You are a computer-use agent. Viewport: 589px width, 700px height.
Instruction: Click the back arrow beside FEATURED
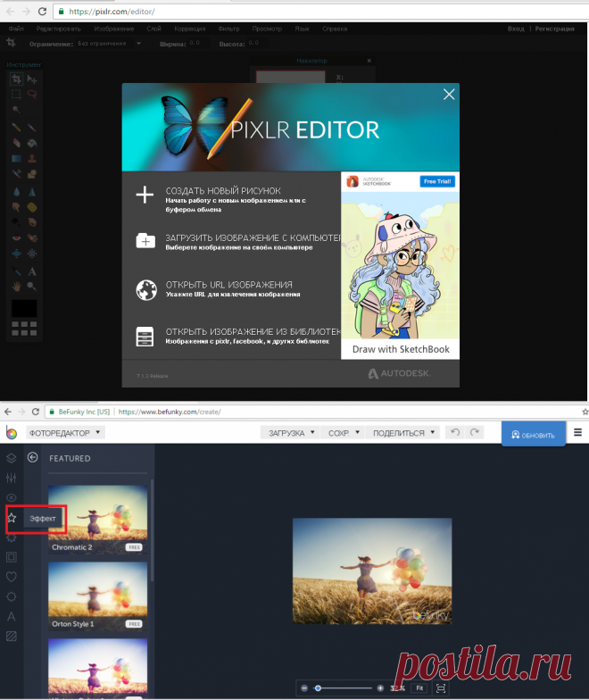[32, 457]
